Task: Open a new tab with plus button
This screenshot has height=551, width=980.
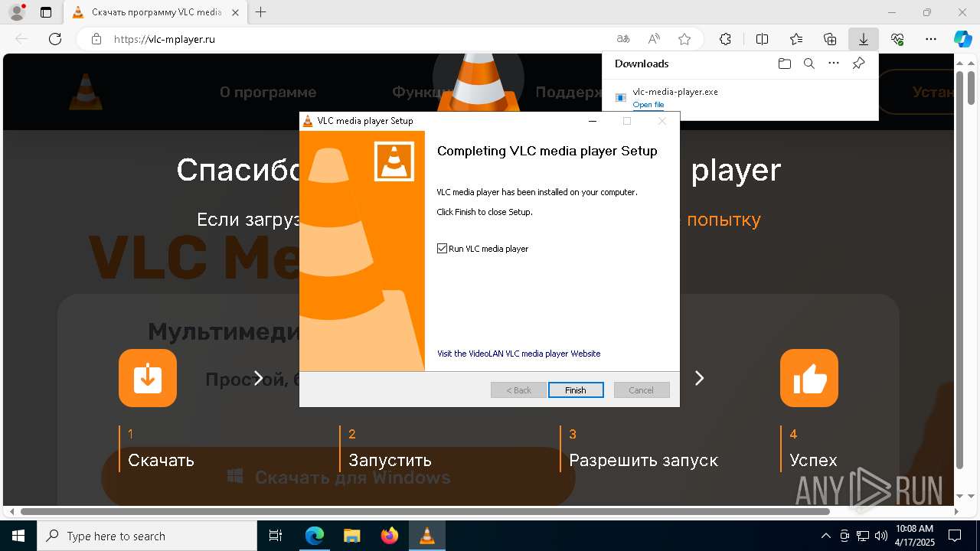Action: 261,12
